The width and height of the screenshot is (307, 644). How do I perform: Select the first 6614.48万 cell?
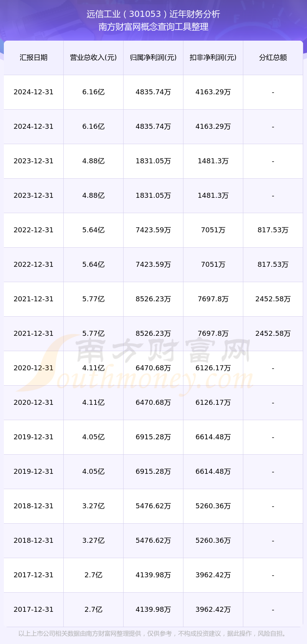point(213,437)
